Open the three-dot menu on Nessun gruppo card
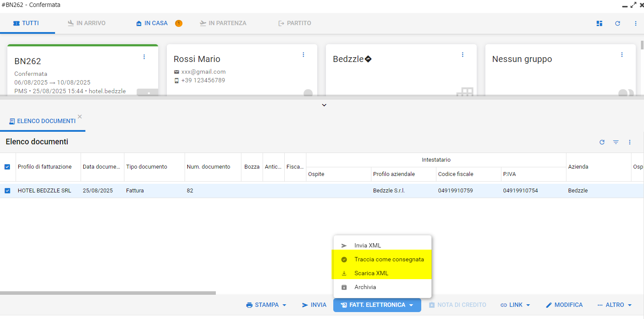 pyautogui.click(x=622, y=55)
